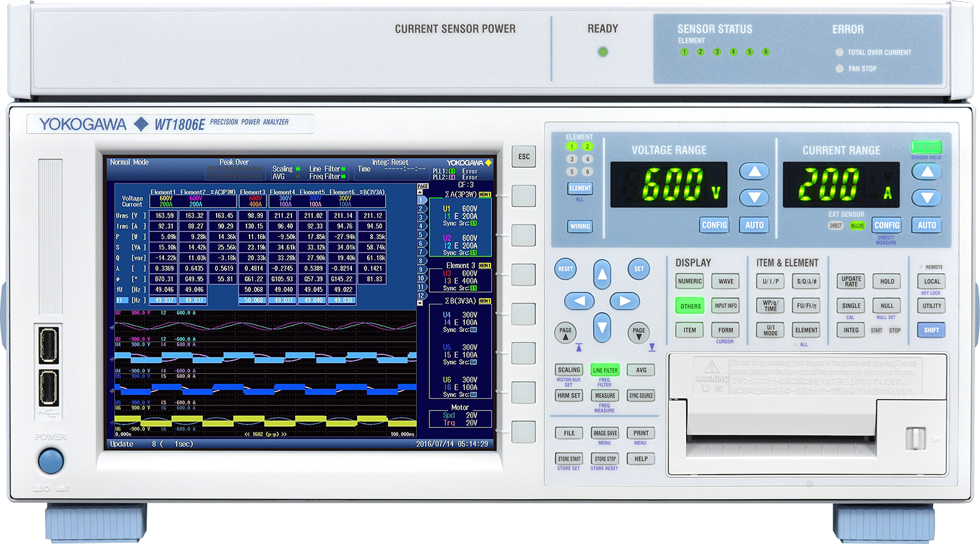
Task: Click the TOTAL OVER CURRENT error LED
Action: (840, 52)
